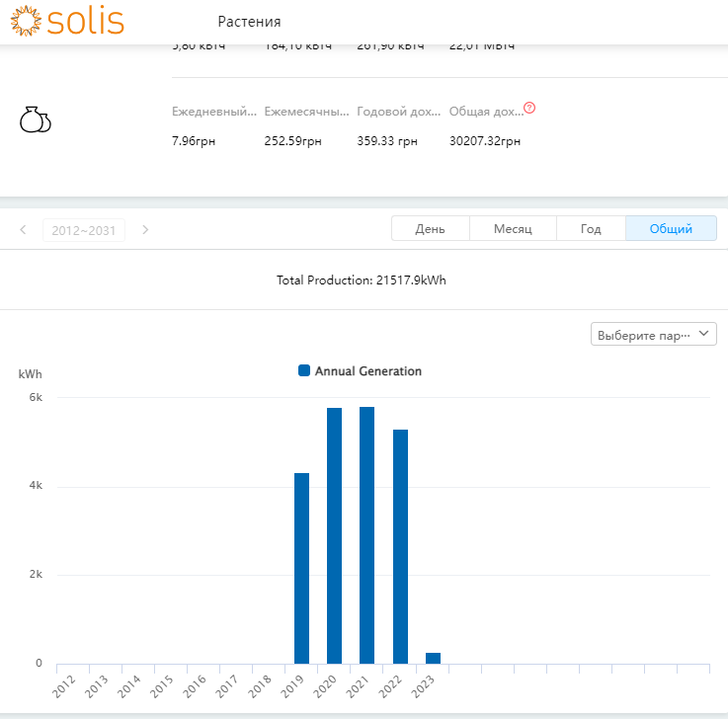Click the blue Annual Generation color swatch

(x=304, y=371)
